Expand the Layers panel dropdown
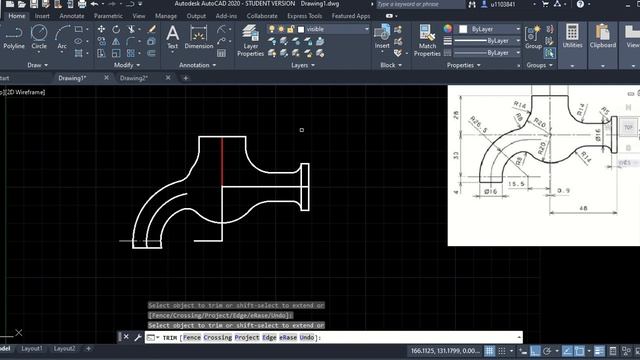The height and width of the screenshot is (360, 640). 303,65
